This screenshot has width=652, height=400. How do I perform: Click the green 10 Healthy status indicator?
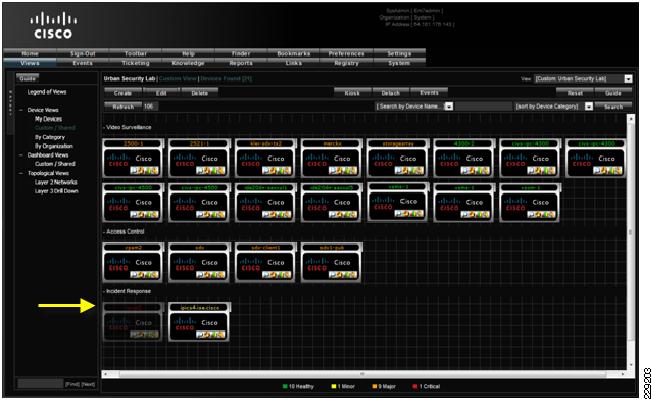click(298, 386)
